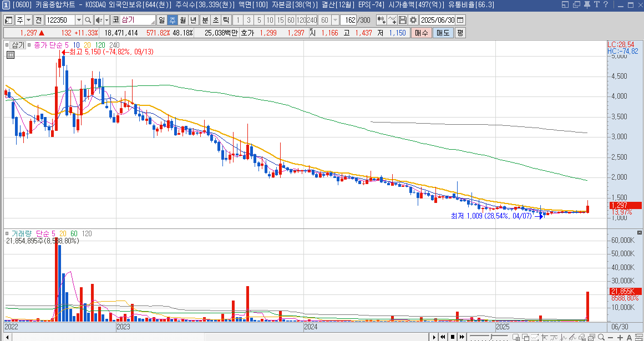Viewport: 644px width, 341px height.
Task: Click the indicator list icon at bottom far end
Action: coord(639,337)
